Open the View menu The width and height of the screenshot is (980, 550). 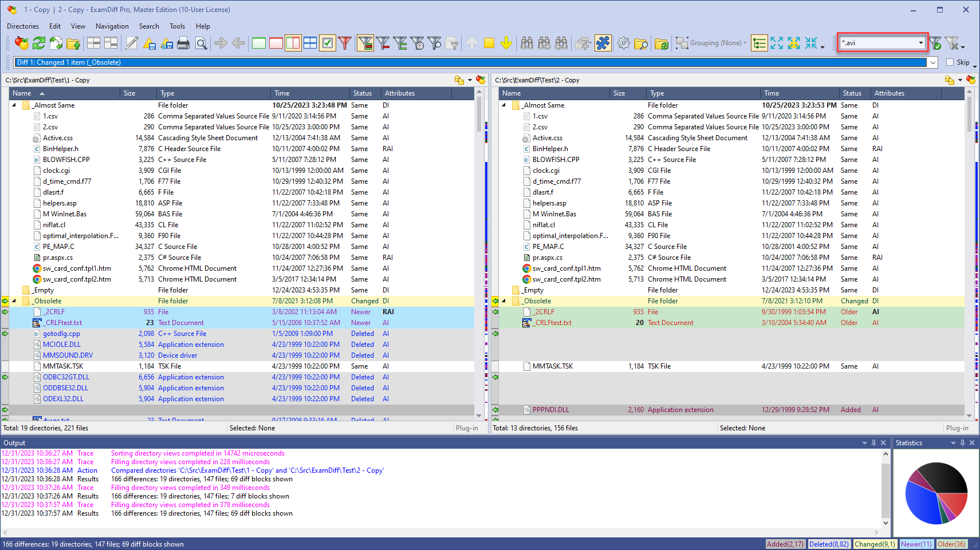(78, 26)
